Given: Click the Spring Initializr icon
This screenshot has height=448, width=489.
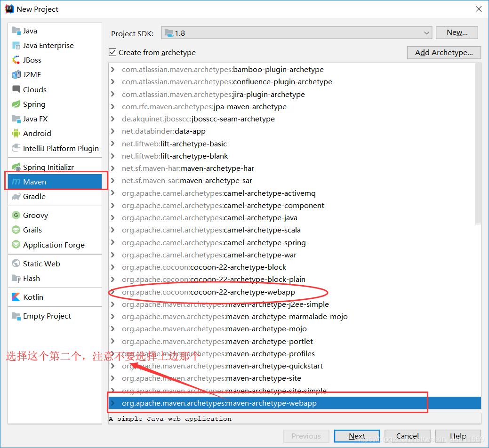Looking at the screenshot, I should coord(16,167).
